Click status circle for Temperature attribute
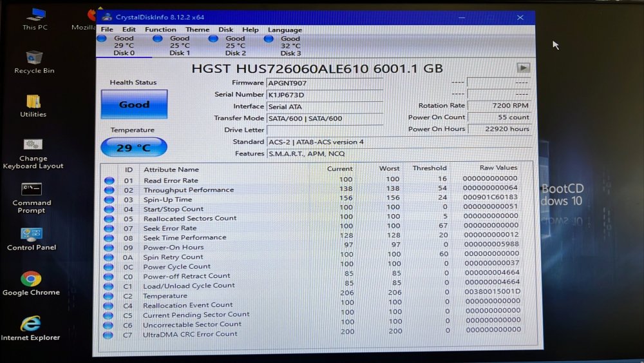The image size is (644, 363). [108, 295]
